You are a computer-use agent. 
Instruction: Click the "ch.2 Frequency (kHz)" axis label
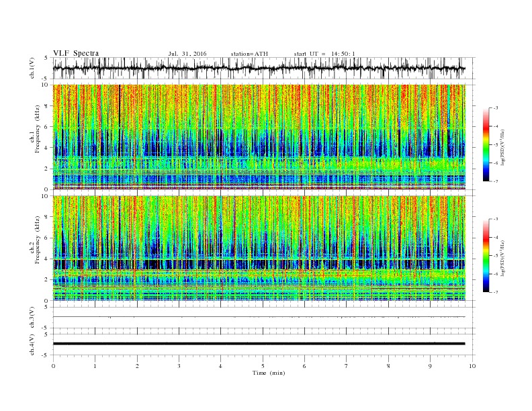(35, 240)
